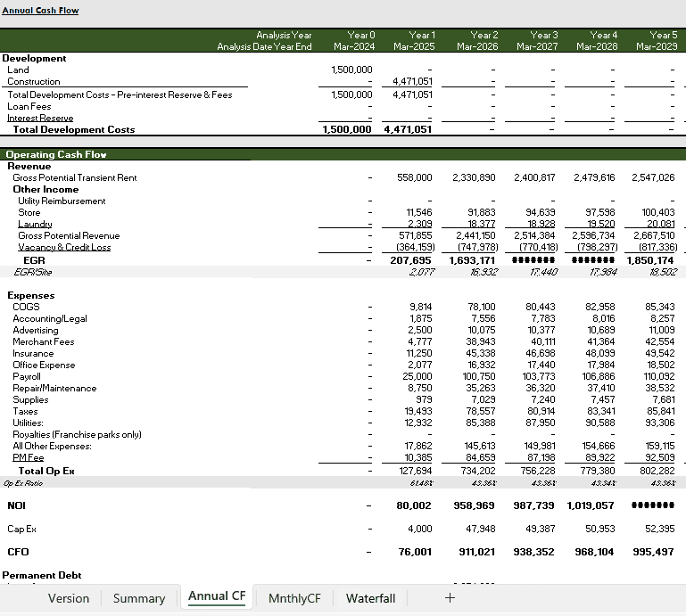The width and height of the screenshot is (686, 616).
Task: Open the MnthlyCF sheet tab
Action: 294,598
